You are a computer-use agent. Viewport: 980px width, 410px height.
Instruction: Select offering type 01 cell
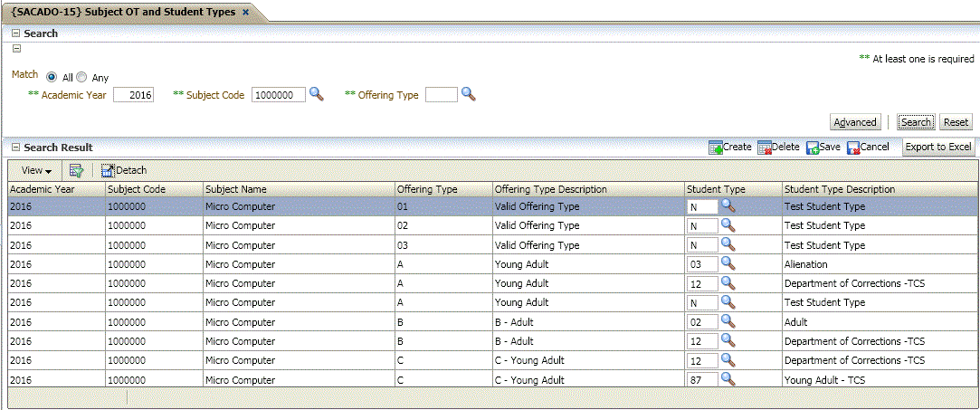[443, 206]
